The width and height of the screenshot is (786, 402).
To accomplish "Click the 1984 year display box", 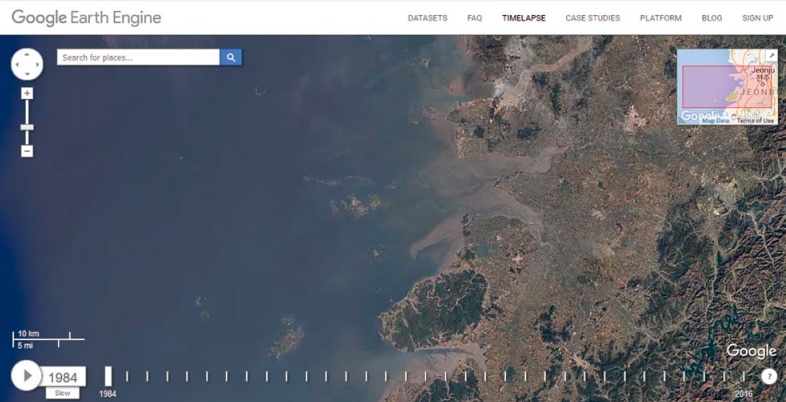I will (63, 377).
